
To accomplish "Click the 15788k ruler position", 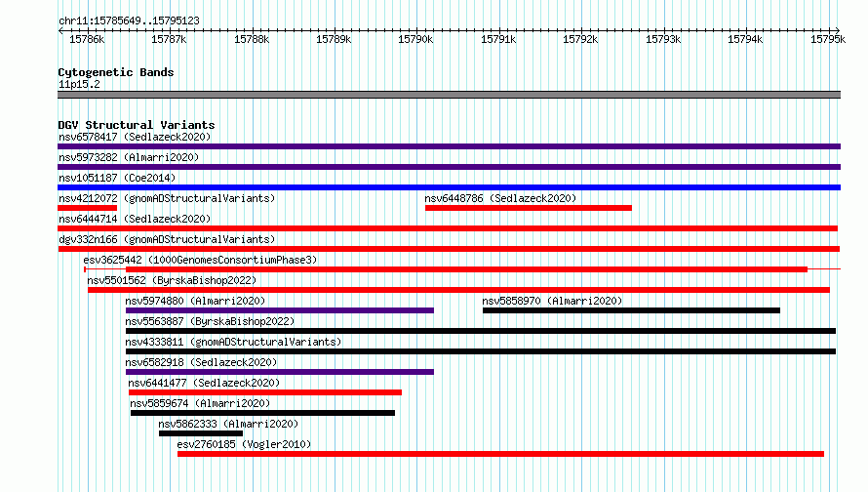I will click(x=252, y=39).
